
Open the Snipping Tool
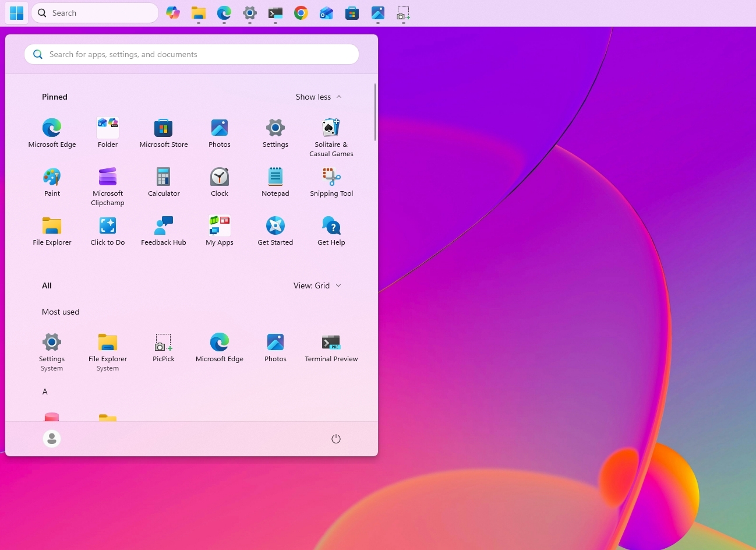(x=331, y=182)
